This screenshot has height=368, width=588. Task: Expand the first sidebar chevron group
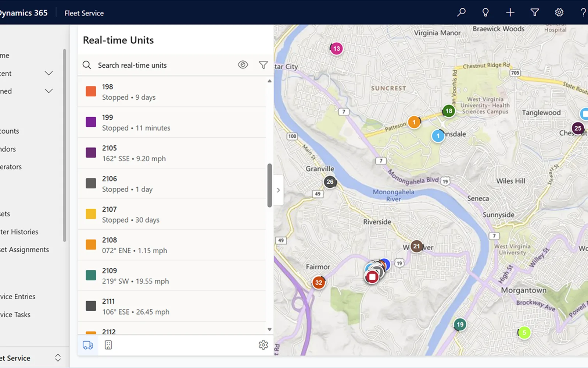(x=49, y=73)
